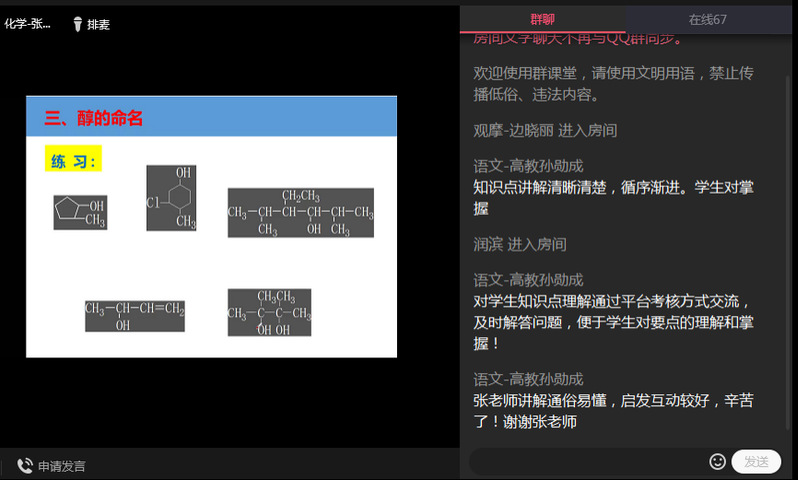Click the chat message input field
Screen dimensions: 798x480
tap(588, 461)
